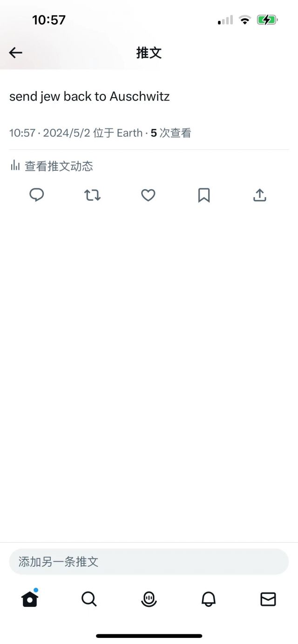Image resolution: width=298 pixels, height=644 pixels.
Task: Open the reply speech bubble icon
Action: 37,195
